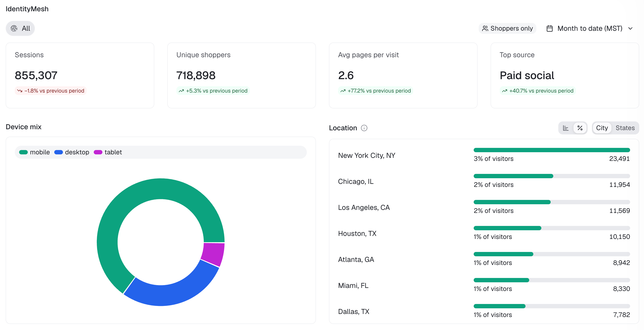Click the Miami, FL row label
The image size is (644, 330).
tap(353, 285)
